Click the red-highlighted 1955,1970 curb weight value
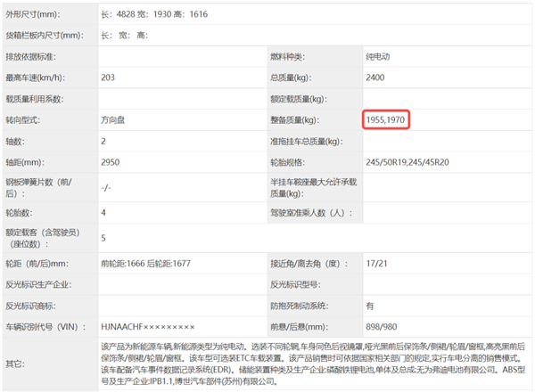The image size is (535, 392). click(387, 119)
